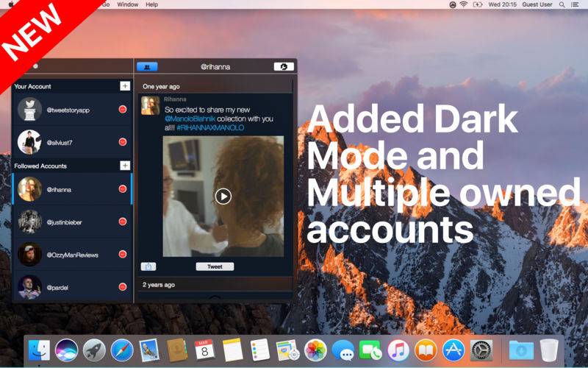Open Launchpad from the Dock
Viewport: 588px width, 368px height.
click(x=94, y=350)
